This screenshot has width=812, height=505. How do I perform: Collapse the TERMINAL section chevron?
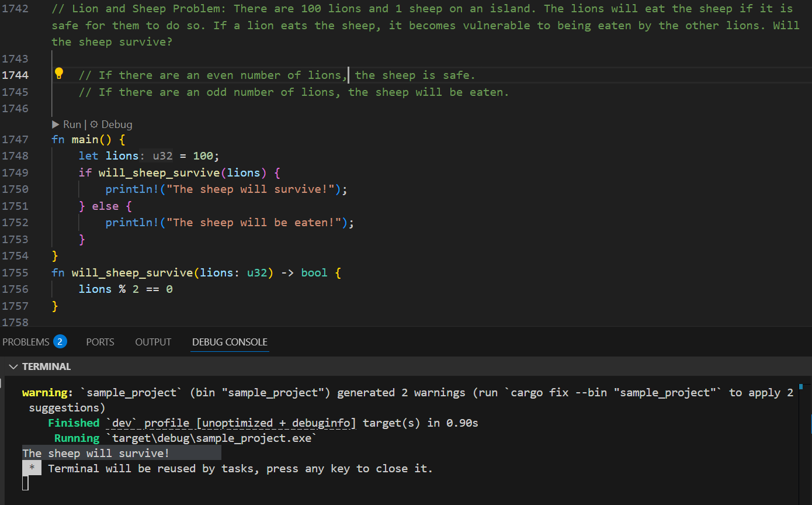click(13, 366)
